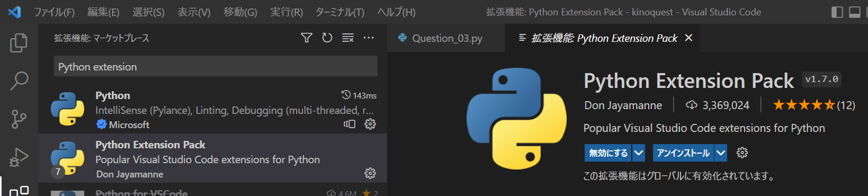Click the 143ms activation time label
This screenshot has height=196, width=868.
pos(359,95)
